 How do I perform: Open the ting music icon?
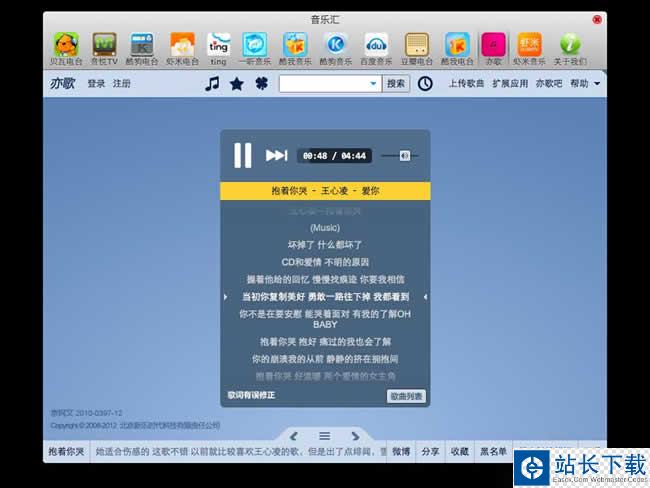coord(218,45)
